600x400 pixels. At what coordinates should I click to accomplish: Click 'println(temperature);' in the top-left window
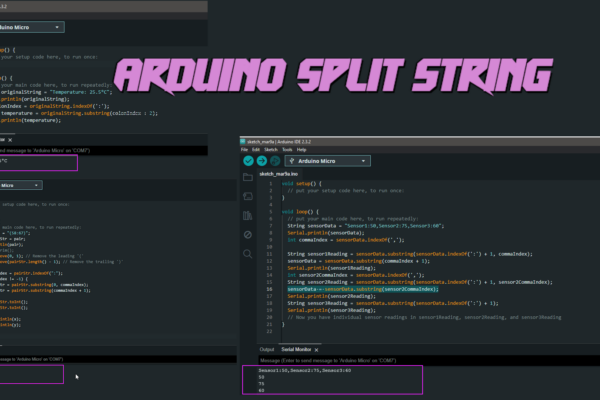pos(31,120)
